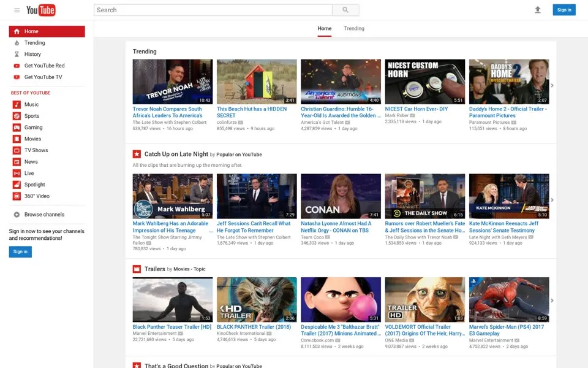The width and height of the screenshot is (588, 368).
Task: Open Browse channels link
Action: coord(44,215)
